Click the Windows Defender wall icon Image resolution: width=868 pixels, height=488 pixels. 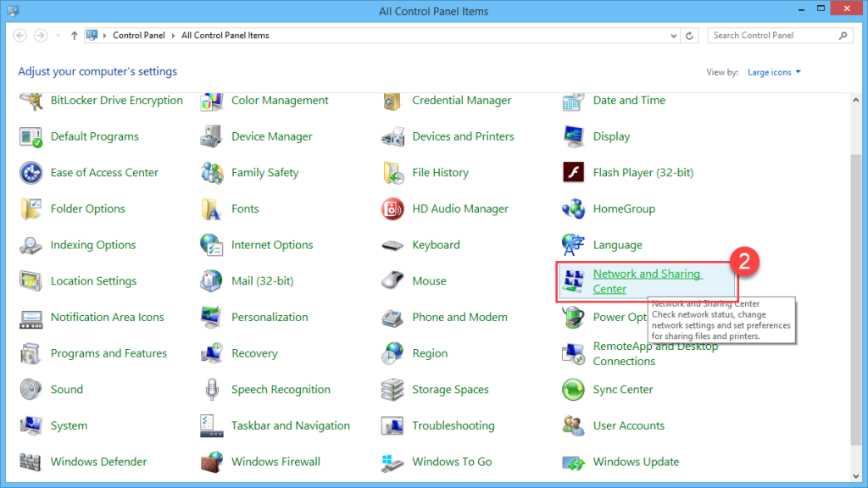point(31,462)
